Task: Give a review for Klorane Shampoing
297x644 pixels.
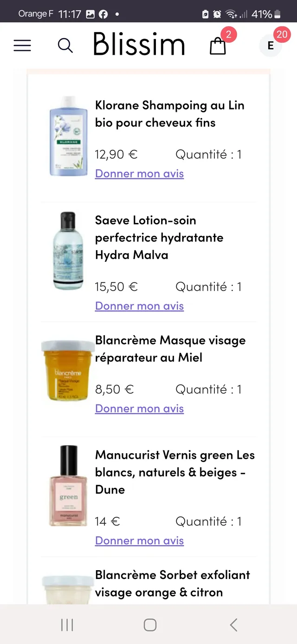Action: point(139,173)
